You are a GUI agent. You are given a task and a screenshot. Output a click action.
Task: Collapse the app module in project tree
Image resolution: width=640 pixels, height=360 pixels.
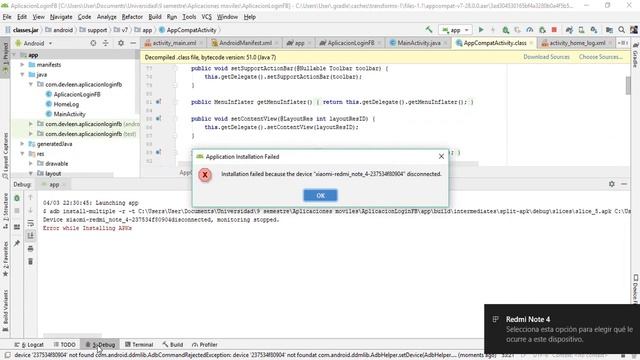[x=14, y=55]
